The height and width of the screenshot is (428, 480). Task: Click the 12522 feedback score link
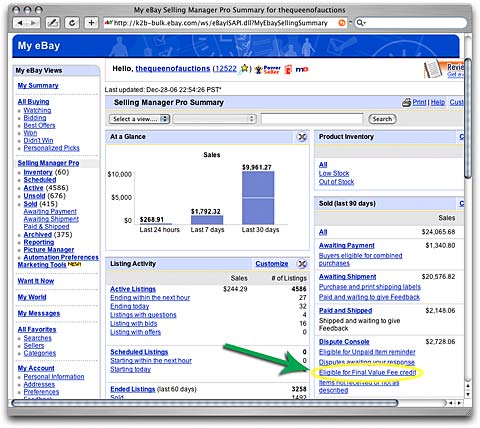click(226, 69)
